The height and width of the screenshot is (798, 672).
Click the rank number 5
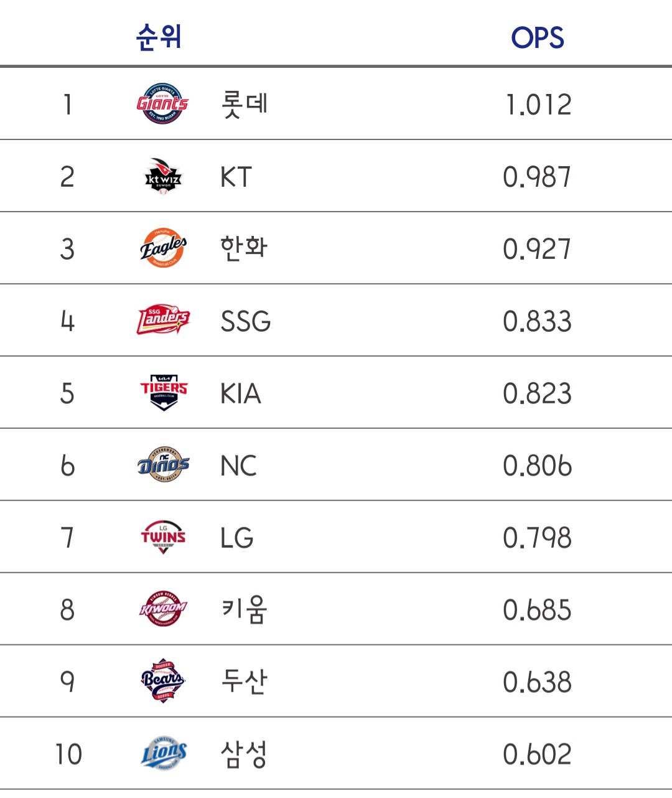pos(67,393)
